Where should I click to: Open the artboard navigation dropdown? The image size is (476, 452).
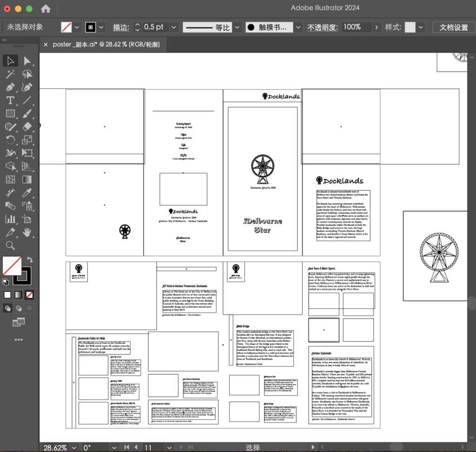pos(169,447)
